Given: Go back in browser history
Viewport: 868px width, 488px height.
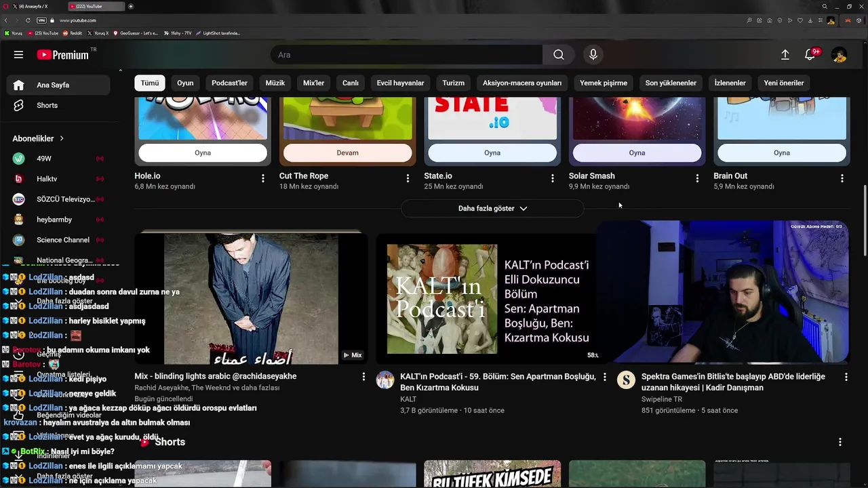Looking at the screenshot, I should (5, 20).
